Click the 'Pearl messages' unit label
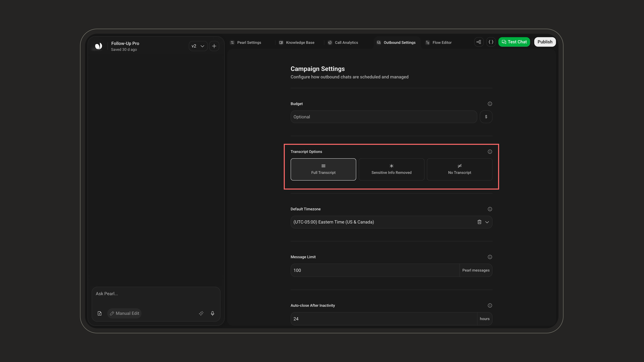 476,270
